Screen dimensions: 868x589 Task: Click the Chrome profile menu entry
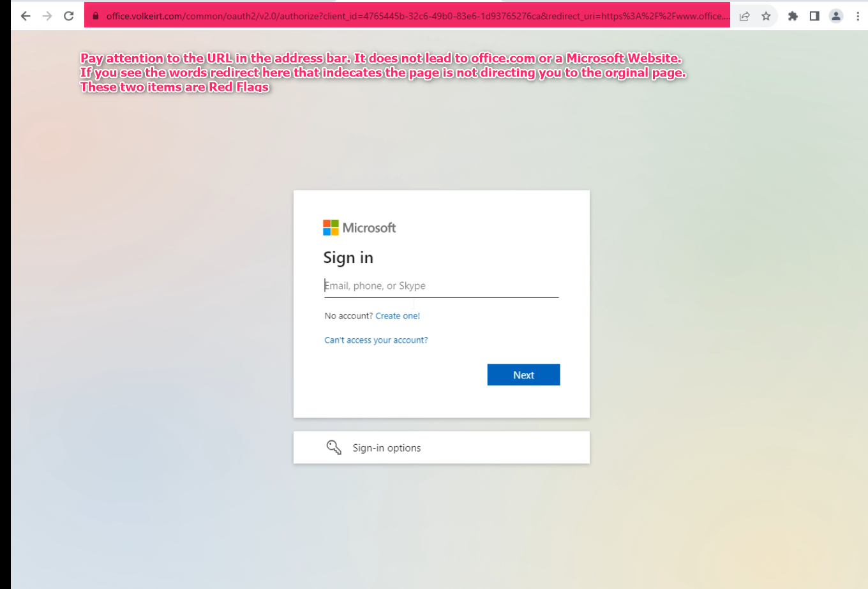coord(836,15)
